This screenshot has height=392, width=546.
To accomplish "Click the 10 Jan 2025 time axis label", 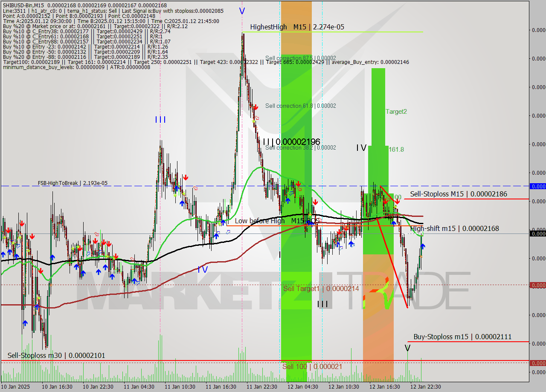I will pyautogui.click(x=16, y=387).
